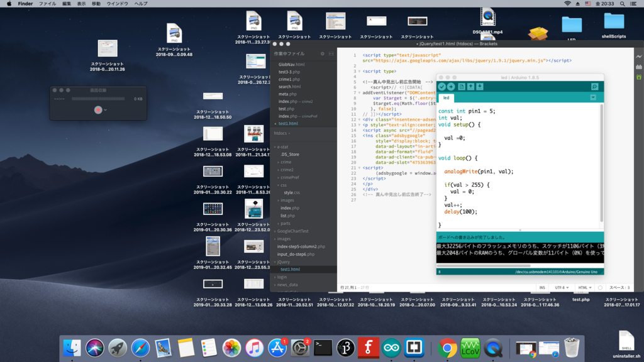Click the green extension icon in Brackets' right toolbar
Viewport: 644px width, 362px height.
coord(639,77)
